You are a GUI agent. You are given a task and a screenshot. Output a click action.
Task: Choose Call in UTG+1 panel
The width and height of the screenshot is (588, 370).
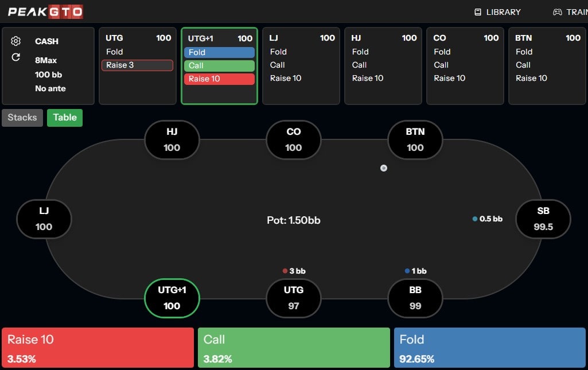[219, 65]
